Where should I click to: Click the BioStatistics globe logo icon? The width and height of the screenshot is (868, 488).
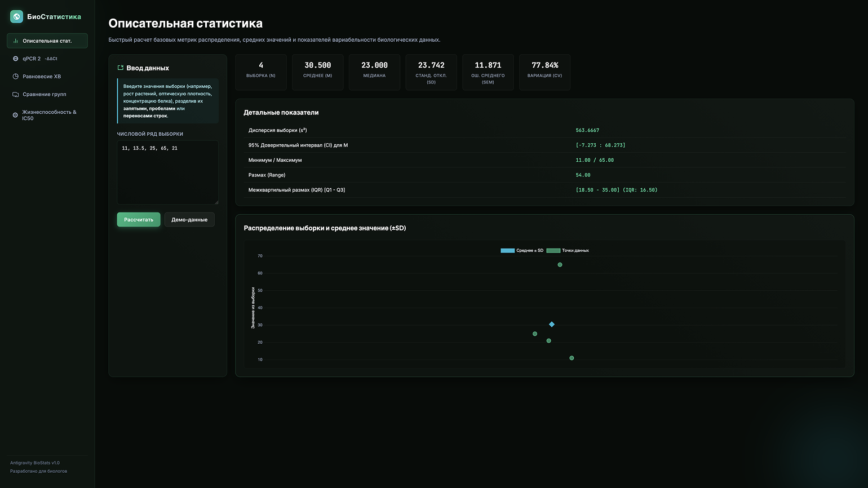[x=17, y=17]
